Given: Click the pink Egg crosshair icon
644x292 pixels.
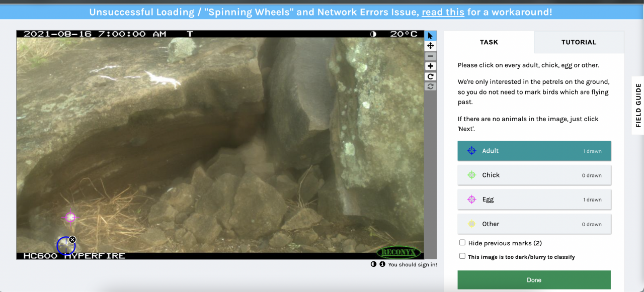Looking at the screenshot, I should click(471, 200).
